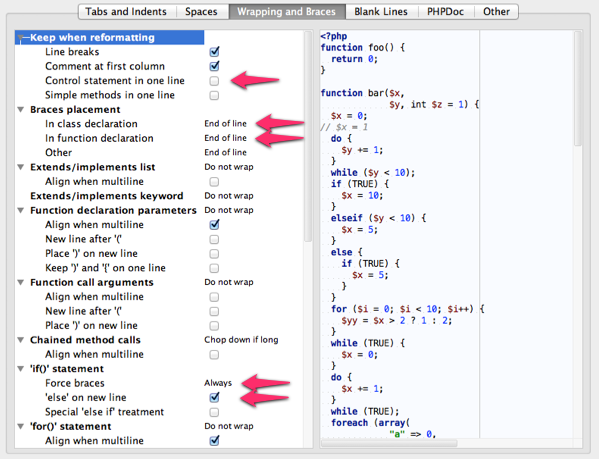Open In class declaration End of line dropdown
The image size is (599, 459).
(225, 124)
